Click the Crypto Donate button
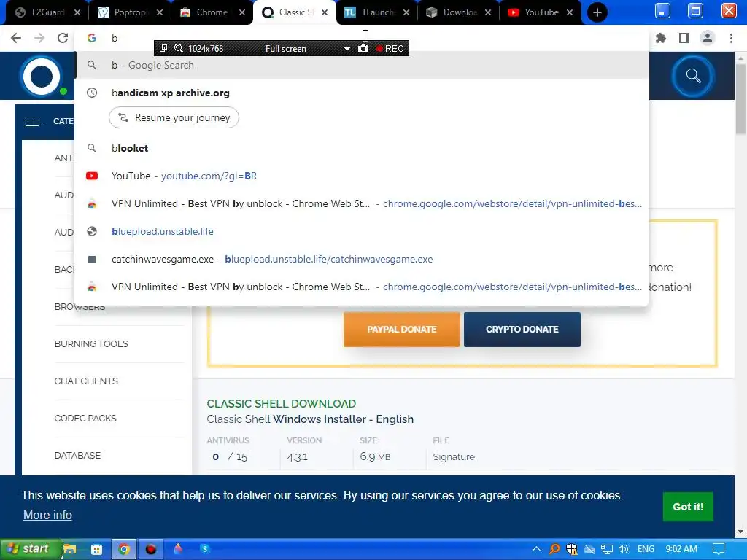 click(522, 330)
